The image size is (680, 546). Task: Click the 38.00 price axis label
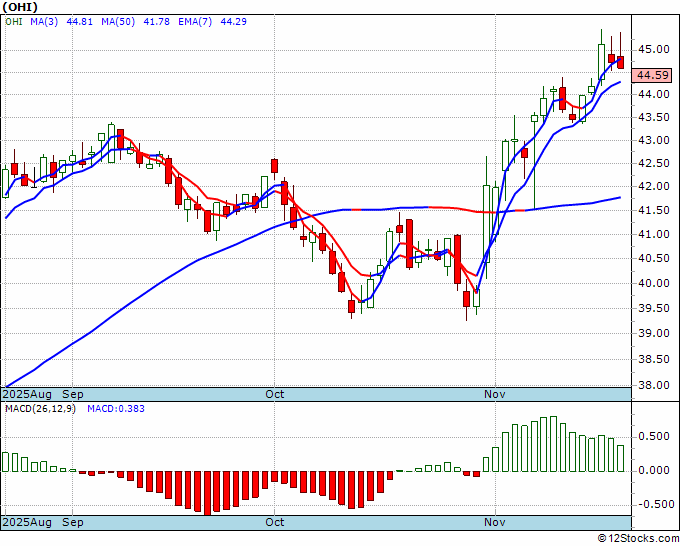point(653,385)
